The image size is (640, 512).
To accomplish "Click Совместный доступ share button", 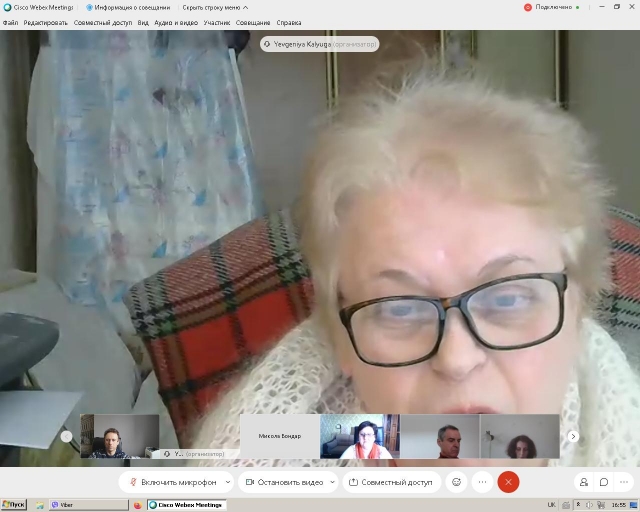I will pyautogui.click(x=391, y=482).
